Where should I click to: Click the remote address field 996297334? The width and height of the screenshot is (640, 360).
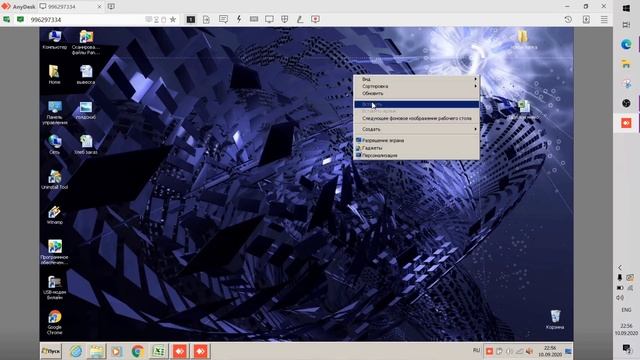click(x=86, y=20)
